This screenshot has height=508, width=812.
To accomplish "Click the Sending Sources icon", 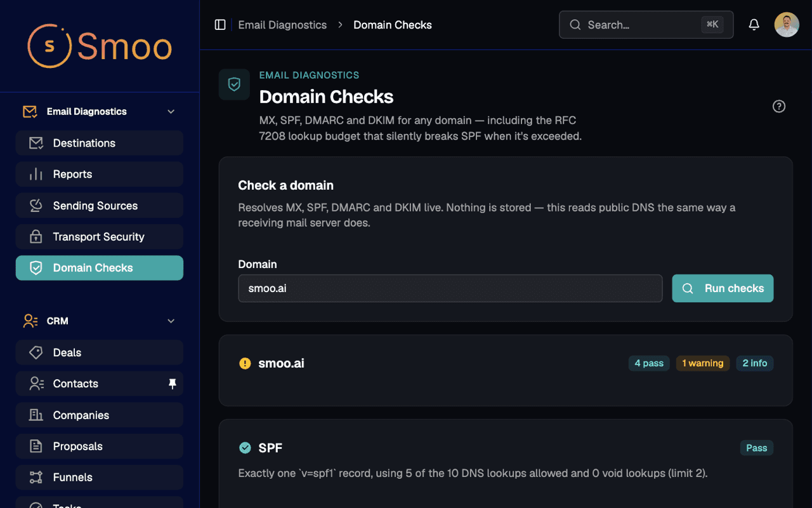I will click(x=36, y=205).
